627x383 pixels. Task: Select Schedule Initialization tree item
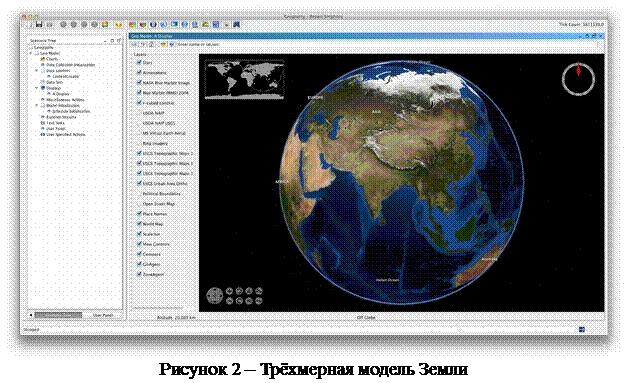pos(72,111)
